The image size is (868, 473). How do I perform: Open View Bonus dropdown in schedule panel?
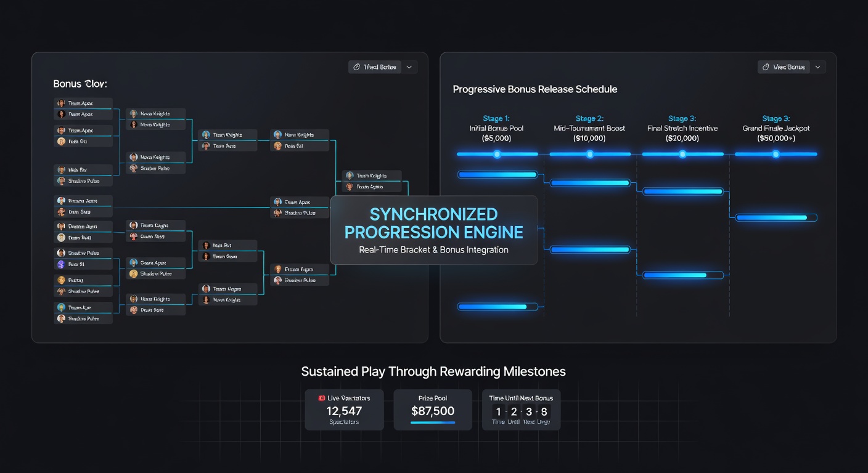click(784, 67)
